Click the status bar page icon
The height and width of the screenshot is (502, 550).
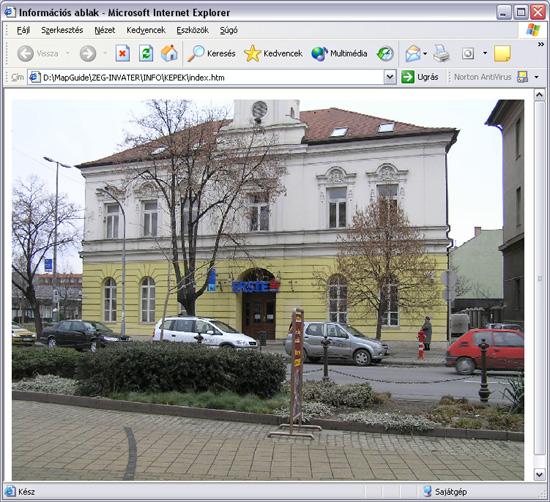pyautogui.click(x=10, y=491)
